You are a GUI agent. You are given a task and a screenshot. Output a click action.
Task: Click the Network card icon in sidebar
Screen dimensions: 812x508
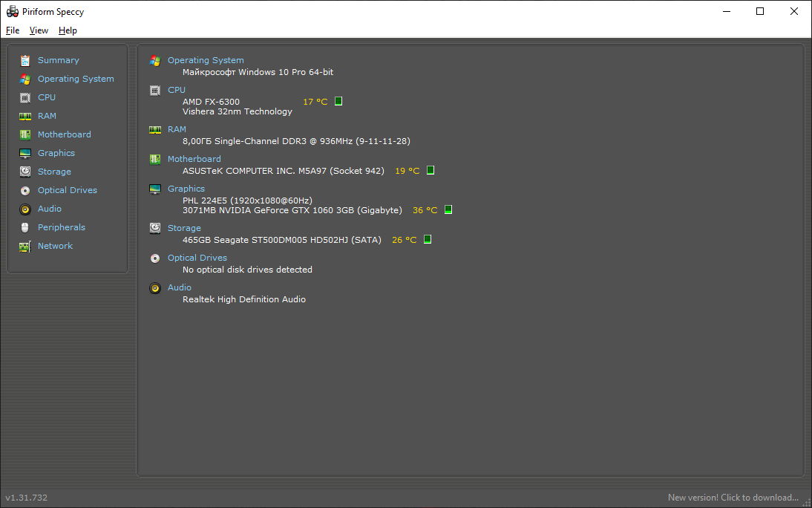[24, 247]
